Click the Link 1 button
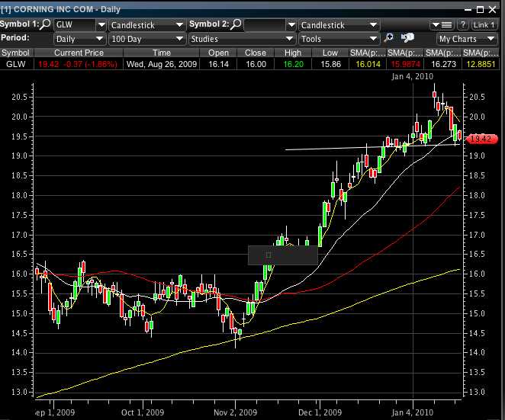The image size is (505, 420). pos(485,25)
